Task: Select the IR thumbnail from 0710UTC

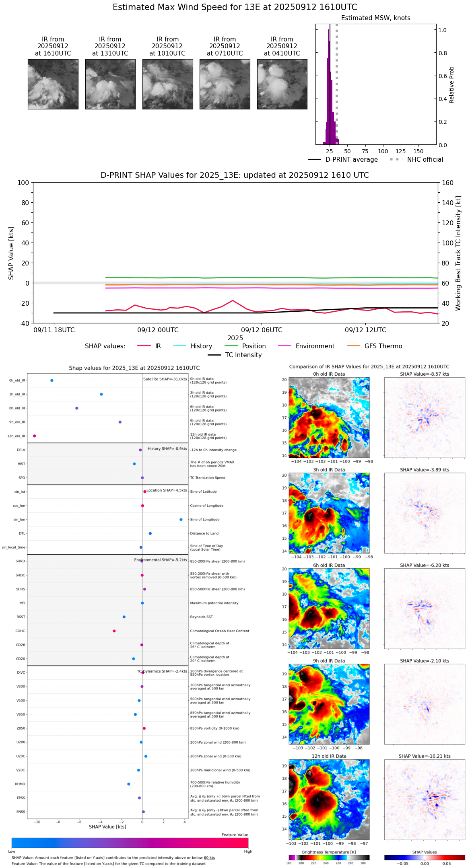Action: pos(225,84)
